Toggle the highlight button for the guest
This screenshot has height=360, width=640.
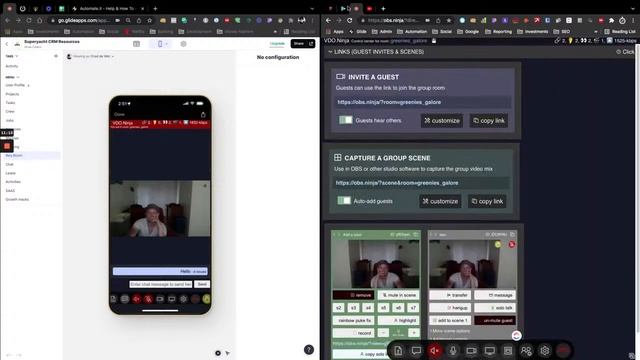click(x=398, y=320)
